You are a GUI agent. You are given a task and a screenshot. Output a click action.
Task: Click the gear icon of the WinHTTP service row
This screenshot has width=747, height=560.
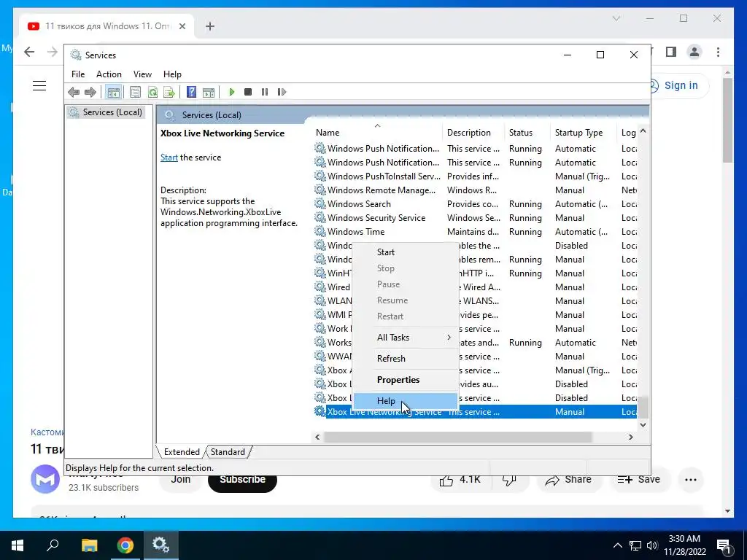pyautogui.click(x=320, y=273)
